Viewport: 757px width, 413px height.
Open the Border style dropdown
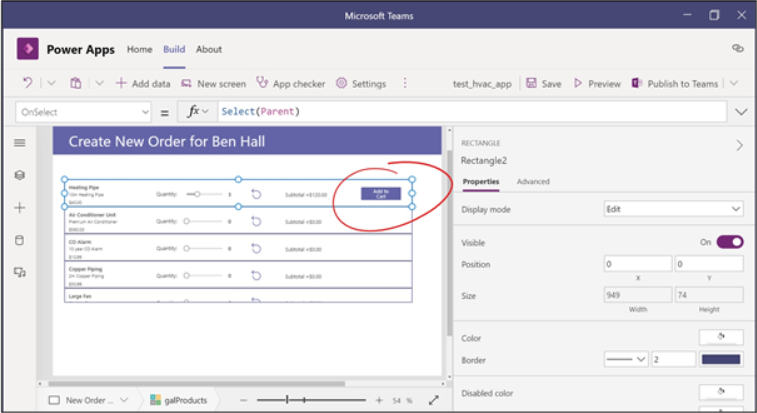[626, 359]
